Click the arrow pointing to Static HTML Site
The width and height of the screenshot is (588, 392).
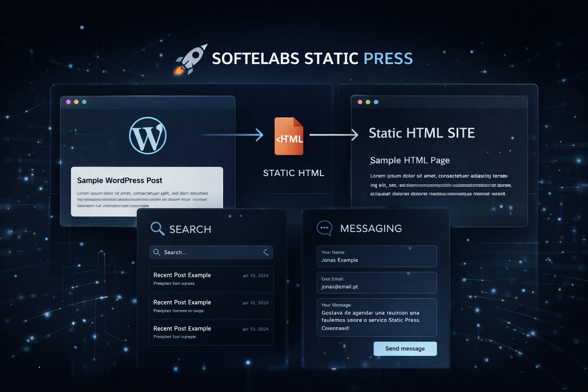click(334, 135)
